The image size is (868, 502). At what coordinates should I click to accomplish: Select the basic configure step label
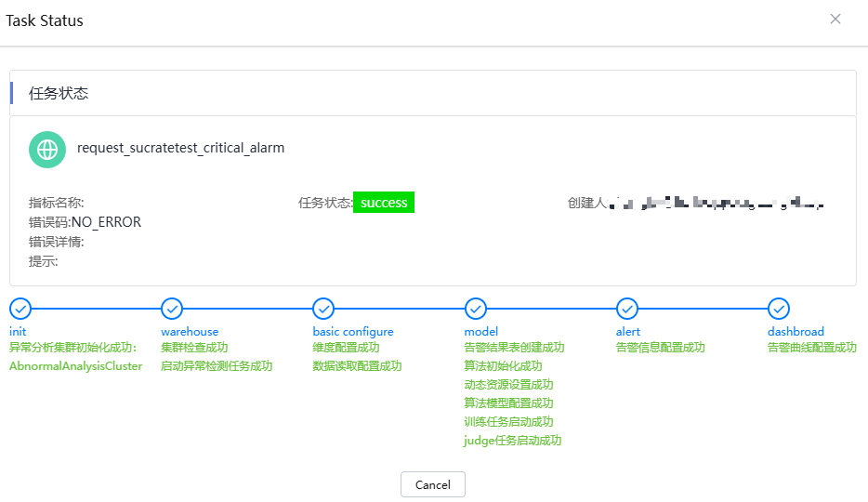point(353,332)
